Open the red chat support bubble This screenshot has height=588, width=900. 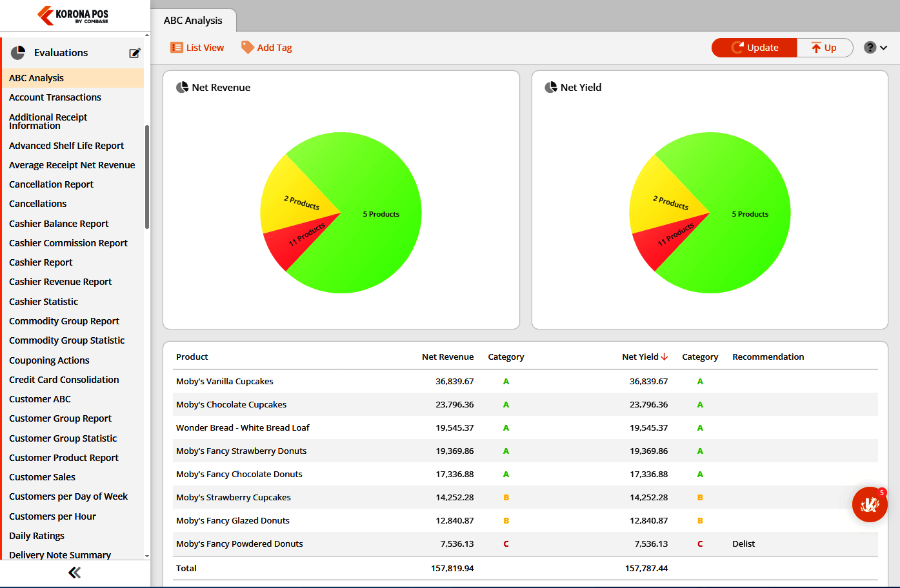pyautogui.click(x=870, y=504)
